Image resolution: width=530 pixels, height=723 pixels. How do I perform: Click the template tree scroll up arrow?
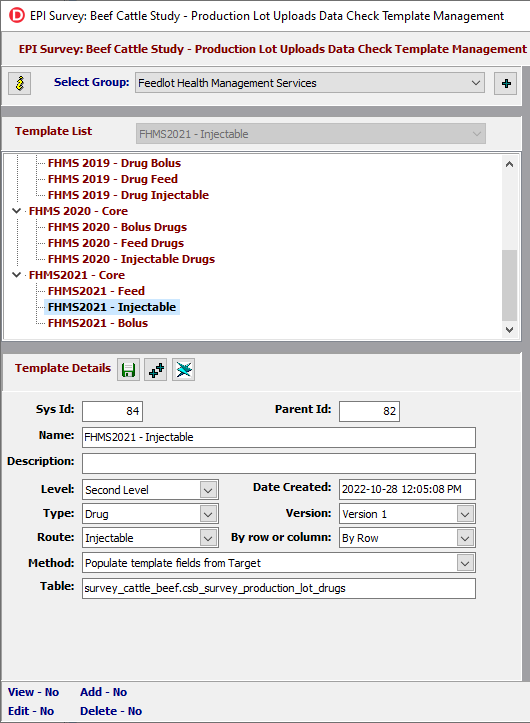click(x=509, y=164)
